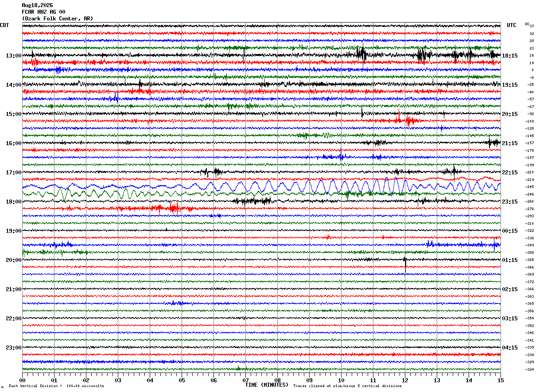Screen dimensions: 536x392
Task: Click the vertical division microvolts note
Action: pos(56,386)
